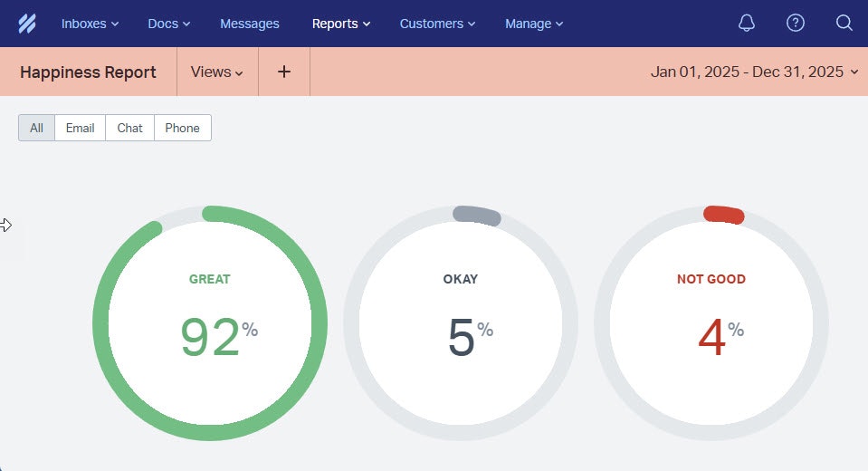Viewport: 868px width, 471px height.
Task: Open the Manage menu
Action: point(534,24)
